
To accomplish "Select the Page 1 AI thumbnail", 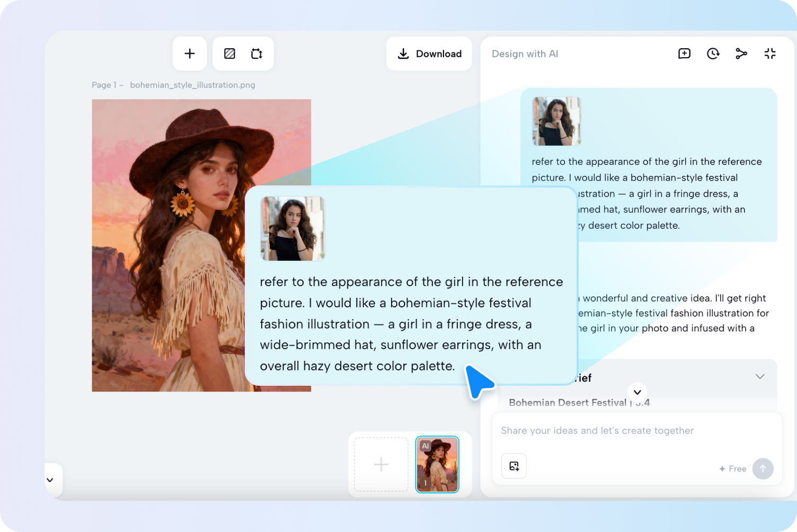I will click(x=437, y=464).
